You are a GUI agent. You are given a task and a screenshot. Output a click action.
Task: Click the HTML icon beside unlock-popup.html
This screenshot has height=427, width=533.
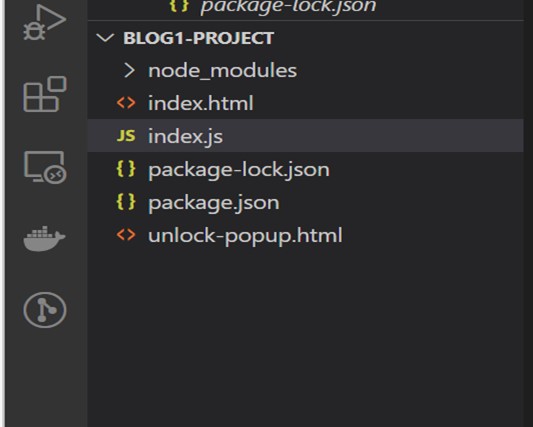point(126,235)
